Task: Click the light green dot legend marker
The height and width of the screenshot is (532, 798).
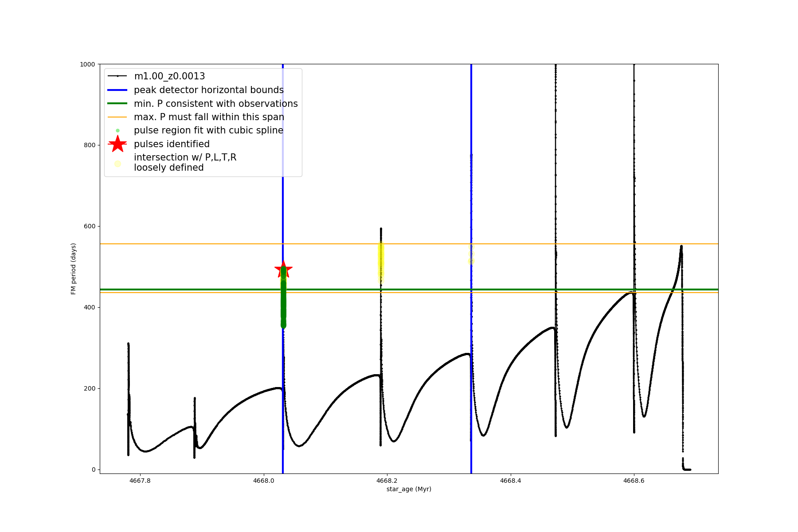Action: [117, 130]
